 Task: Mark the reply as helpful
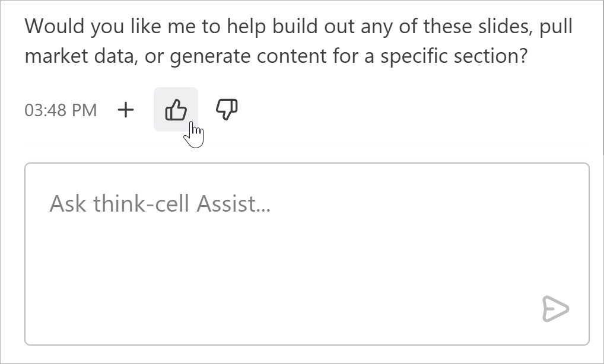[x=176, y=110]
